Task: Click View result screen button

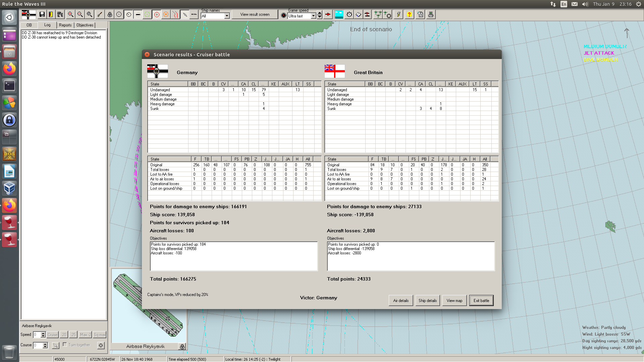Action: (255, 14)
